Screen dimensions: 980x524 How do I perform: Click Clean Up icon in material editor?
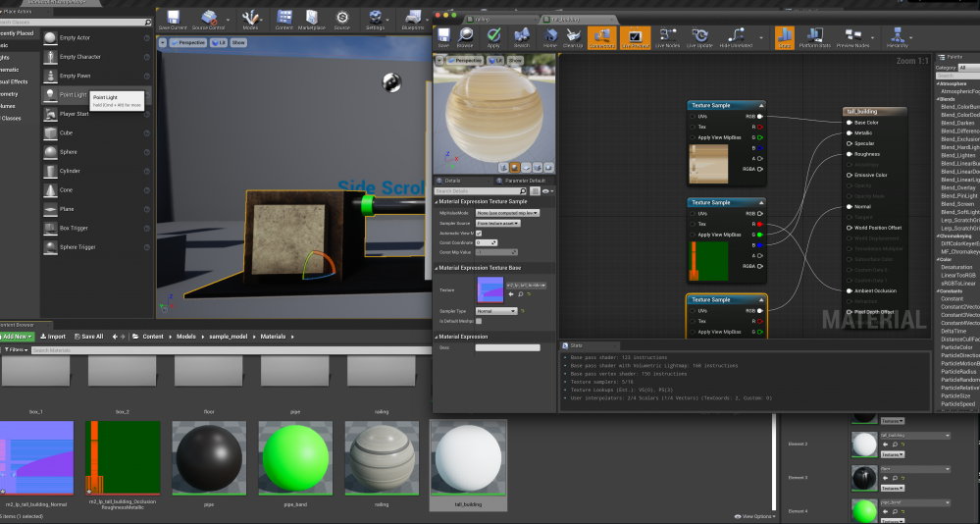(x=573, y=37)
